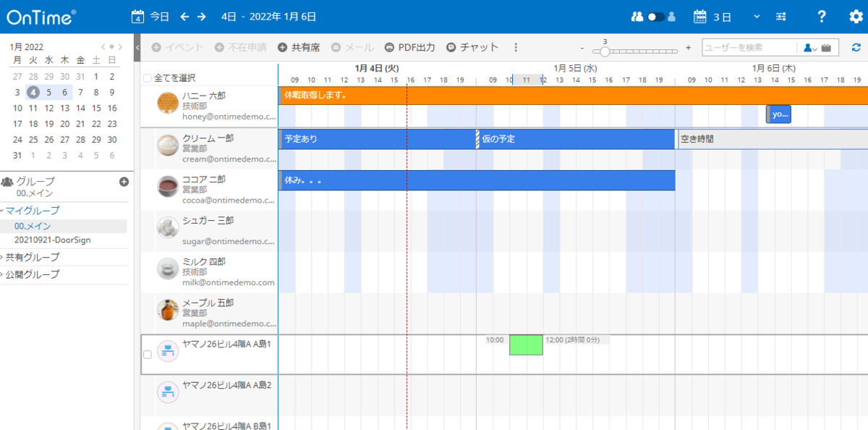Click the グループ people icon in sidebar
Image resolution: width=868 pixels, height=430 pixels.
point(7,182)
